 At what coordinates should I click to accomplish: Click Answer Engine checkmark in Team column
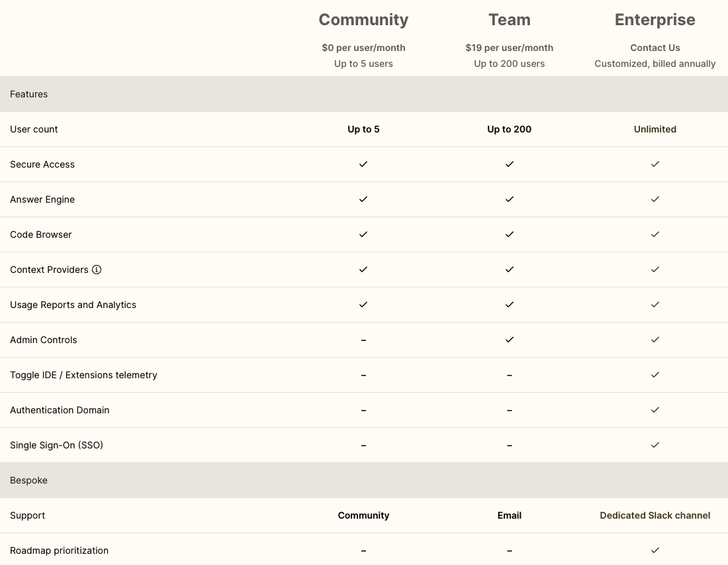pos(510,199)
